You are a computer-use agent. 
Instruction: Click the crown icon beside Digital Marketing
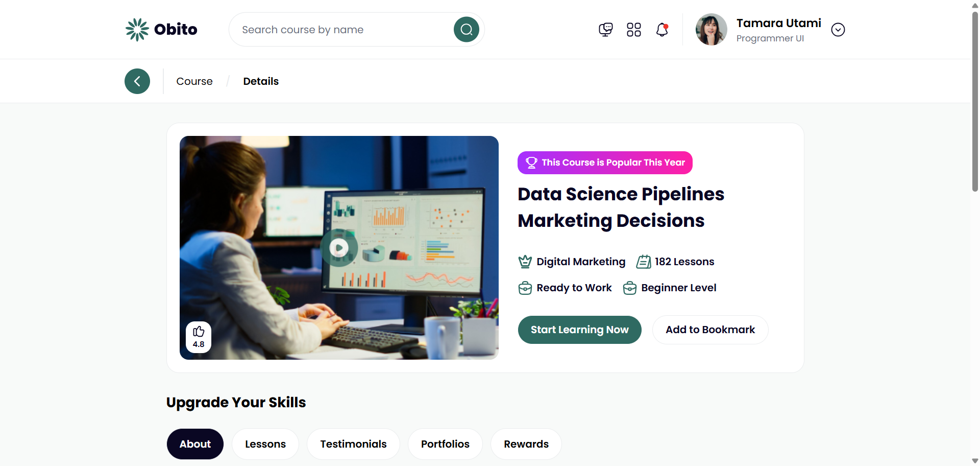pos(525,262)
